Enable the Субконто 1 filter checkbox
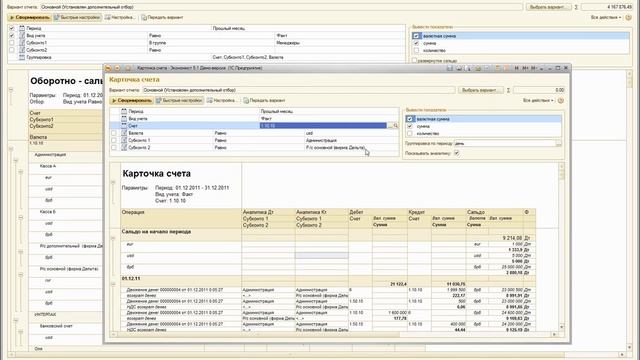This screenshot has width=640, height=360. (x=114, y=140)
